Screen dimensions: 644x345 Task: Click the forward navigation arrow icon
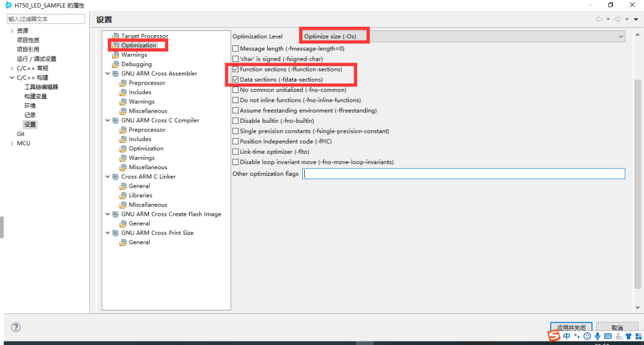click(617, 19)
